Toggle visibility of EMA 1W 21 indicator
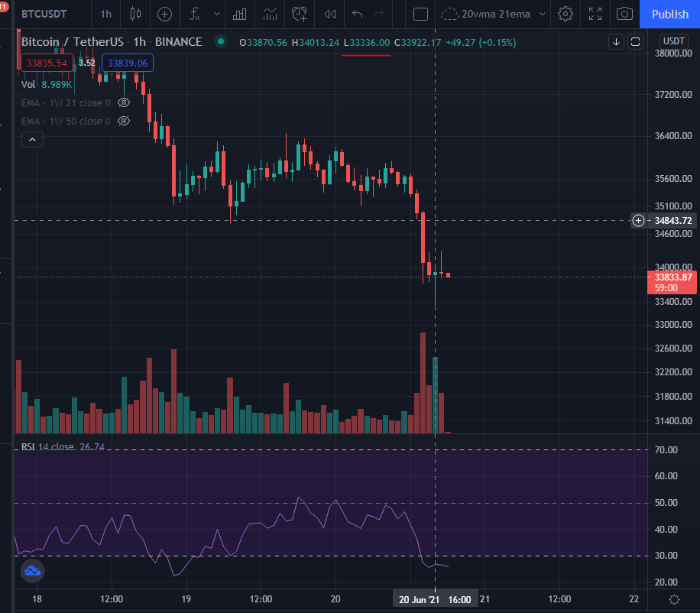The height and width of the screenshot is (613, 700). tap(124, 102)
